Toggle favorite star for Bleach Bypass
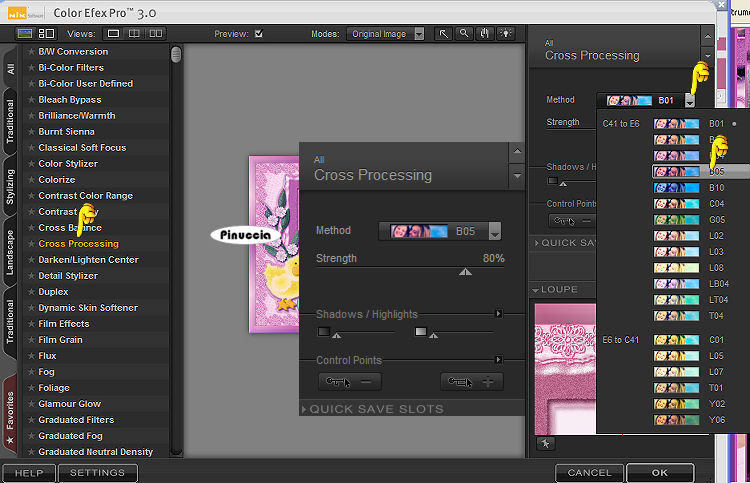 [x=31, y=99]
